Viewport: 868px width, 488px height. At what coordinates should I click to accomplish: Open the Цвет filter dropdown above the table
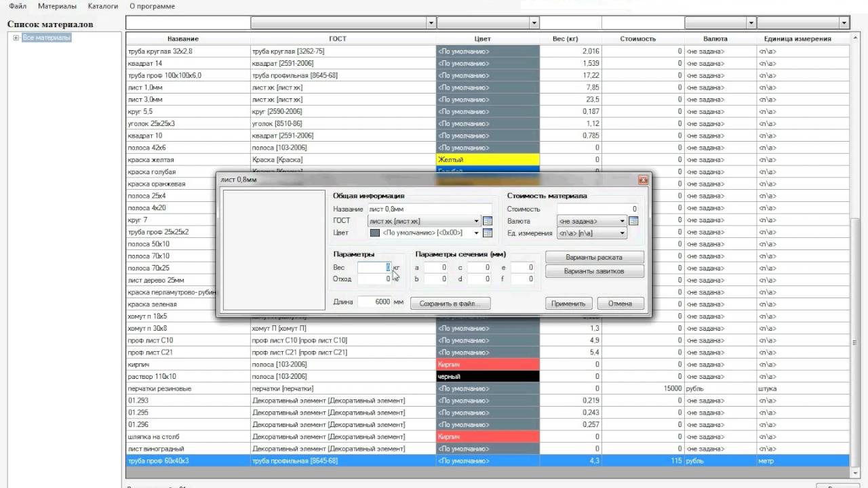(x=534, y=23)
